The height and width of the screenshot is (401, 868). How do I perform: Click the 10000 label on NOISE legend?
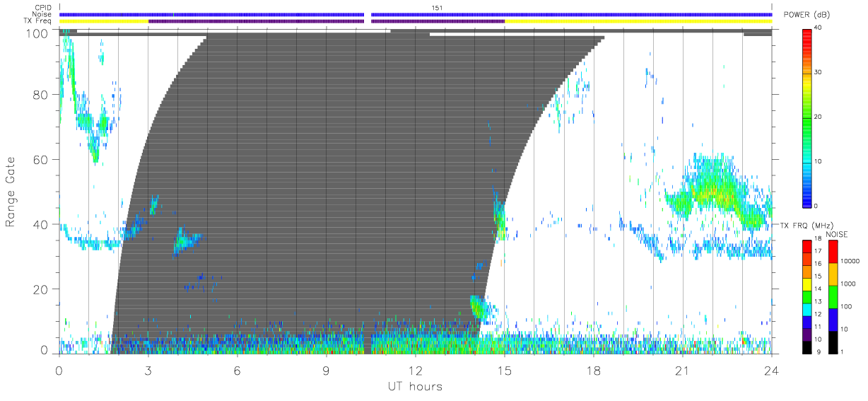[849, 261]
